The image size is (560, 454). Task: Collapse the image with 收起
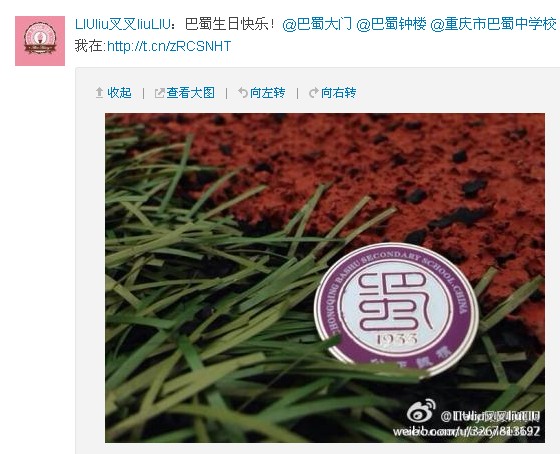coord(119,93)
